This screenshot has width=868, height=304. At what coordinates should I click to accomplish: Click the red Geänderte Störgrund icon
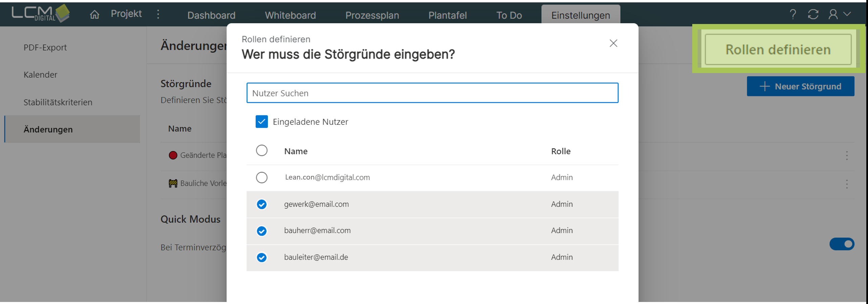click(x=173, y=155)
